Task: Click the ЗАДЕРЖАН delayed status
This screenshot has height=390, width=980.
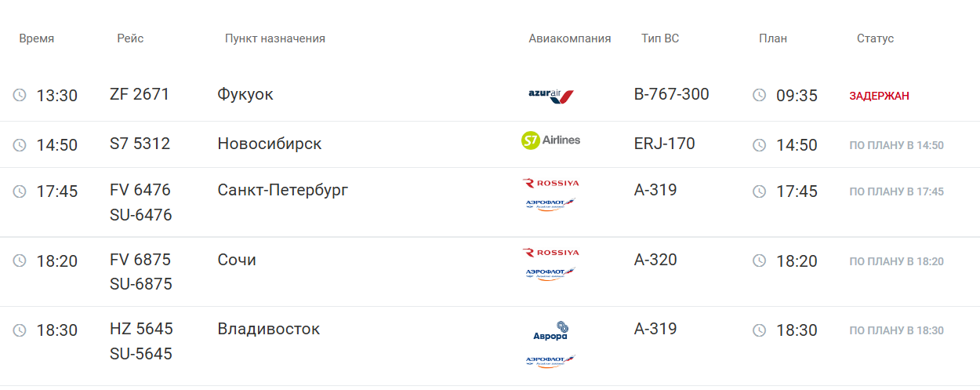Action: (x=879, y=96)
